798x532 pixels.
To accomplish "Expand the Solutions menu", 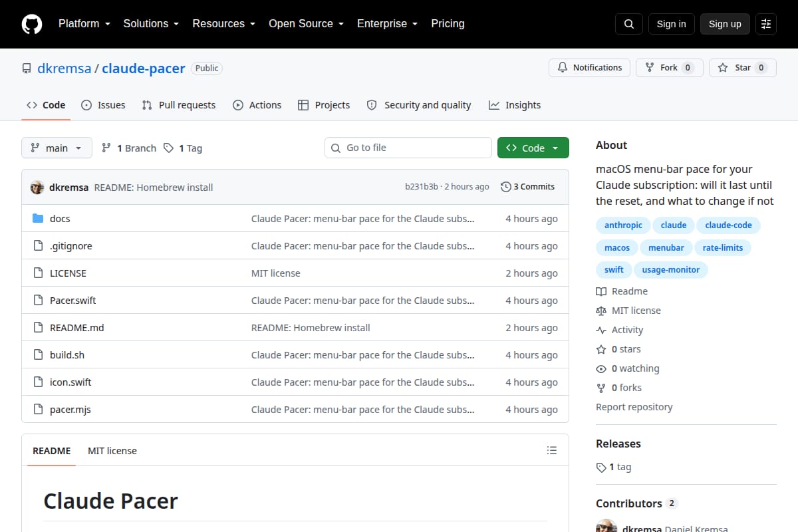I will (x=151, y=24).
